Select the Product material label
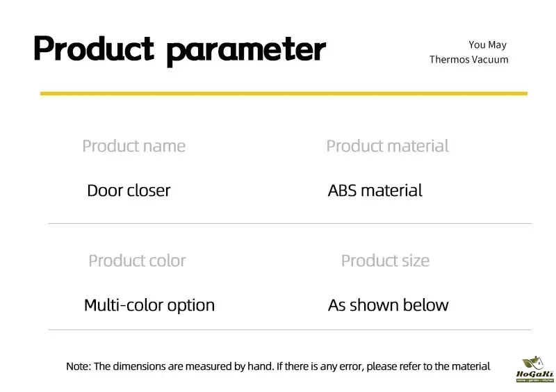This screenshot has height=392, width=556. (387, 147)
